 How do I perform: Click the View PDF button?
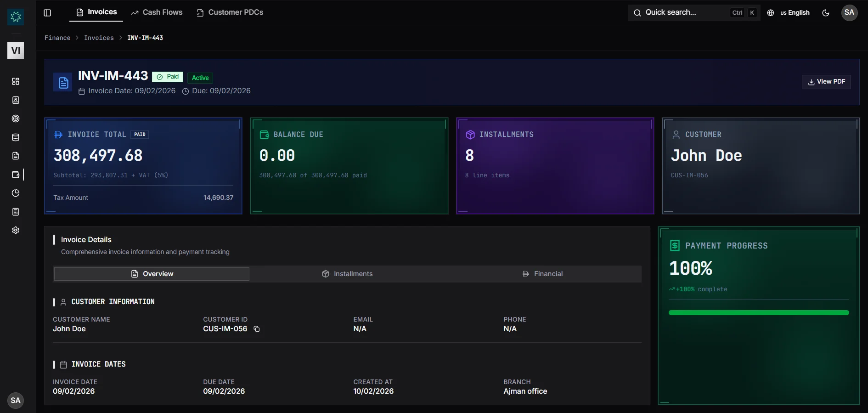coord(826,82)
